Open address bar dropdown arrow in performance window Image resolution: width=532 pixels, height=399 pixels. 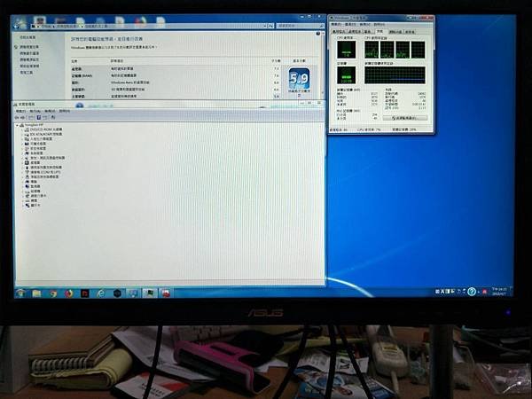coord(264,26)
